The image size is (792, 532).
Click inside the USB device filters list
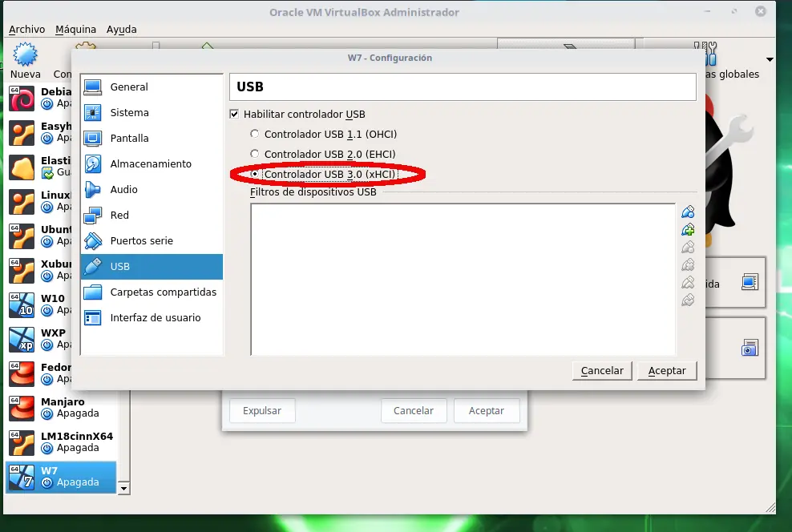[x=463, y=279]
